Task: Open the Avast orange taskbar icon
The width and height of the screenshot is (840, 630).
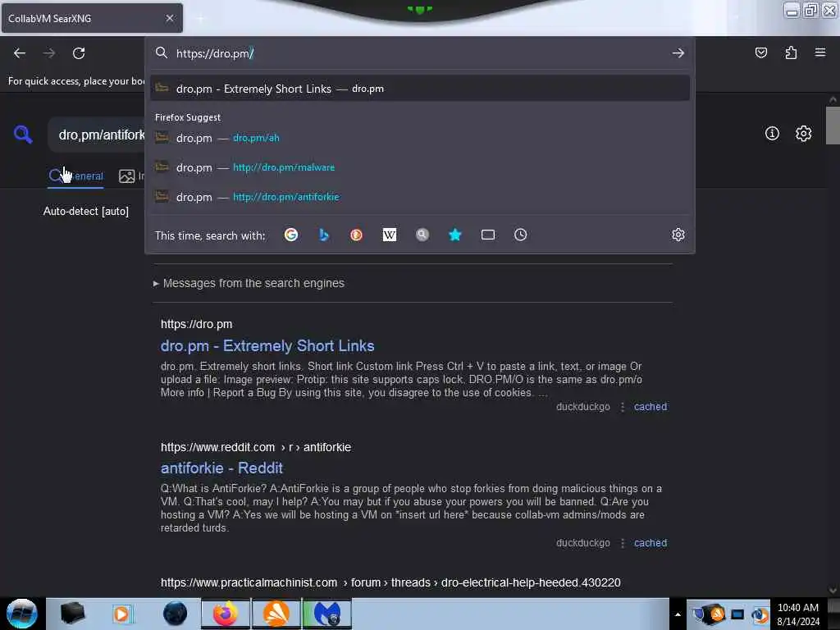Action: [x=276, y=614]
